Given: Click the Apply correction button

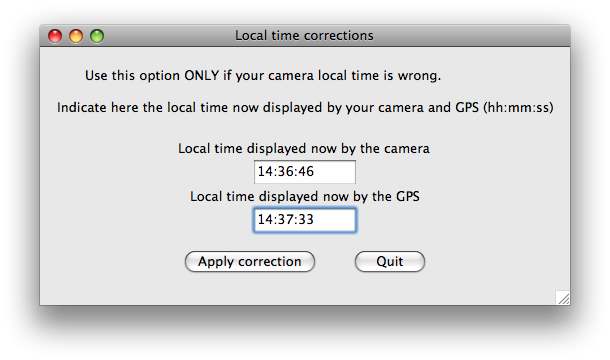Looking at the screenshot, I should [250, 262].
